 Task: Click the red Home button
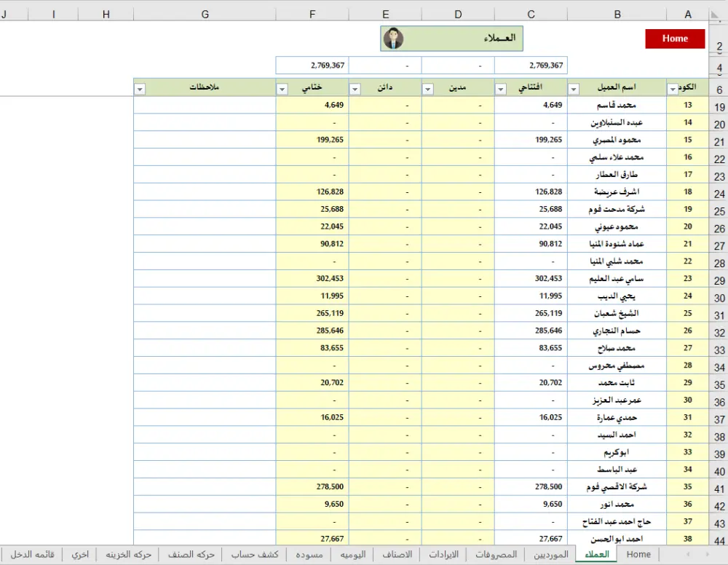(674, 39)
